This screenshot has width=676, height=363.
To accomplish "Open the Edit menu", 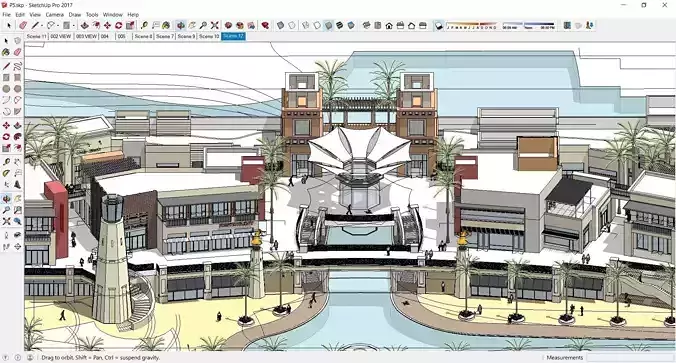I will tap(20, 15).
